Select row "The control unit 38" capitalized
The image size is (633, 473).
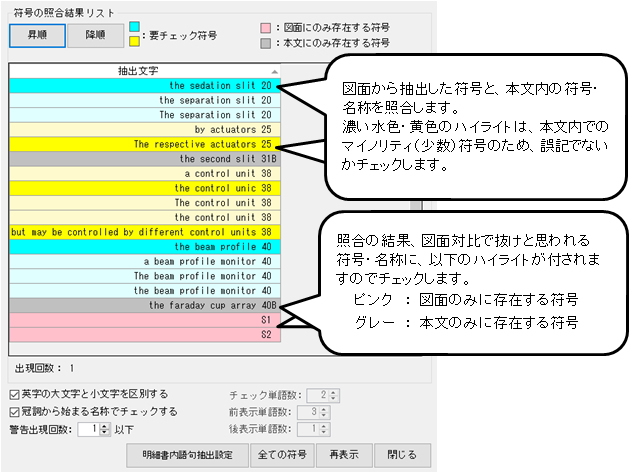tap(145, 203)
